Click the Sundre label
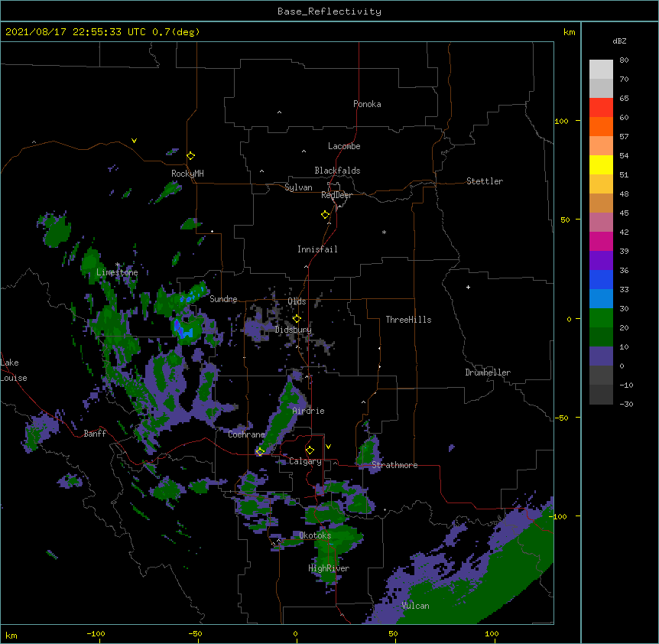Screen dimensions: 659x644 click(x=223, y=299)
